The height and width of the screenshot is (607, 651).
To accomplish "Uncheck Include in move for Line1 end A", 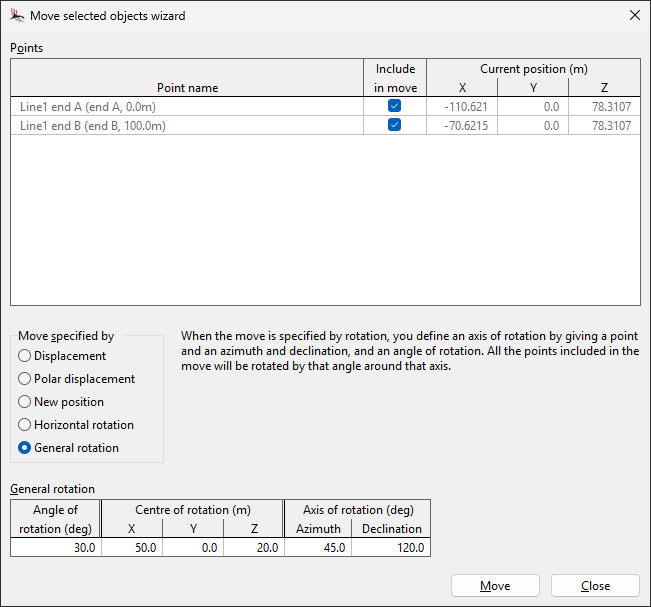I will click(394, 106).
